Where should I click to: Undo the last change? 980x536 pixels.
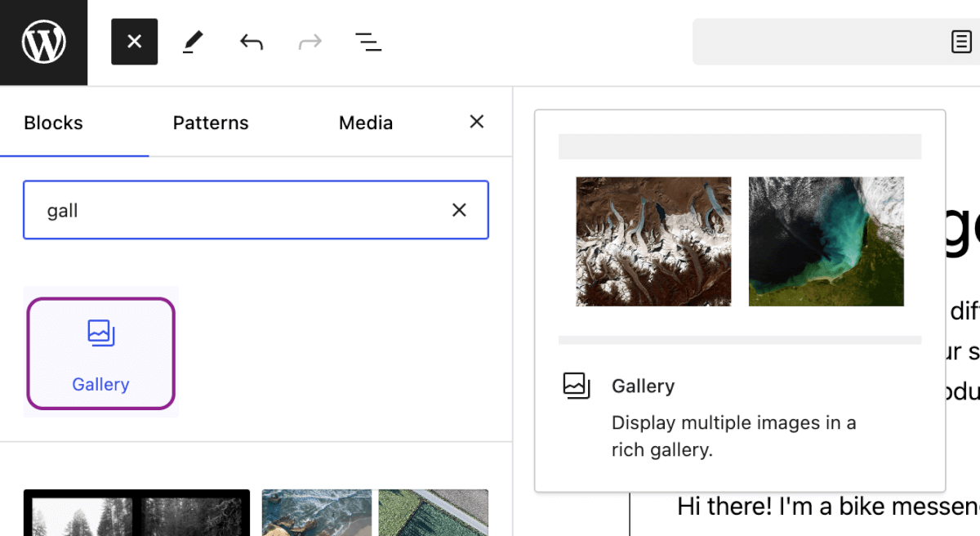[x=251, y=42]
